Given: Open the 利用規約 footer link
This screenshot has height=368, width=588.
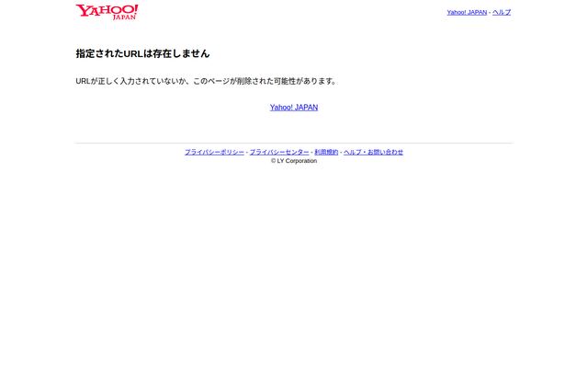Looking at the screenshot, I should [326, 152].
